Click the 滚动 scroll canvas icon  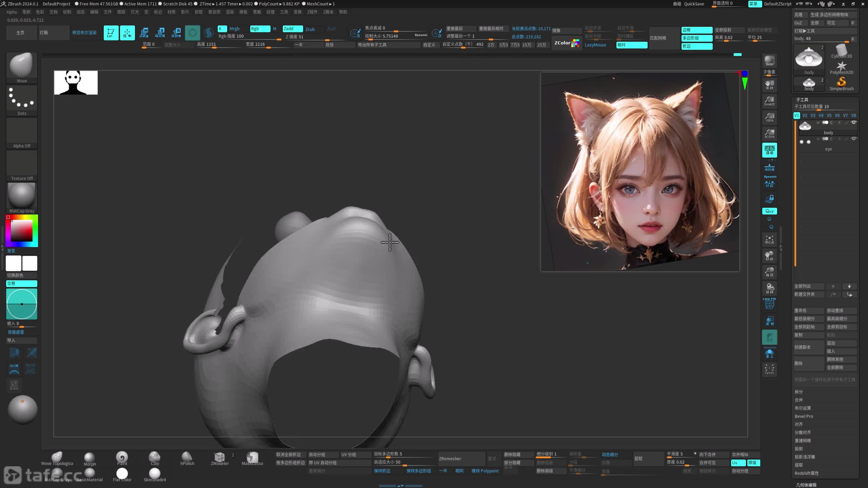point(769,85)
